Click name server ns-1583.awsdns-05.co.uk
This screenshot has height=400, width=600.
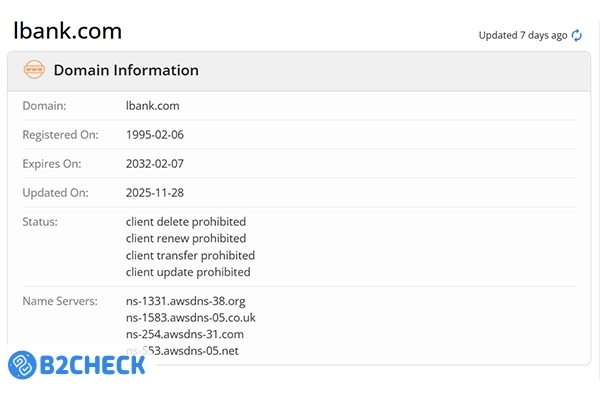[190, 318]
